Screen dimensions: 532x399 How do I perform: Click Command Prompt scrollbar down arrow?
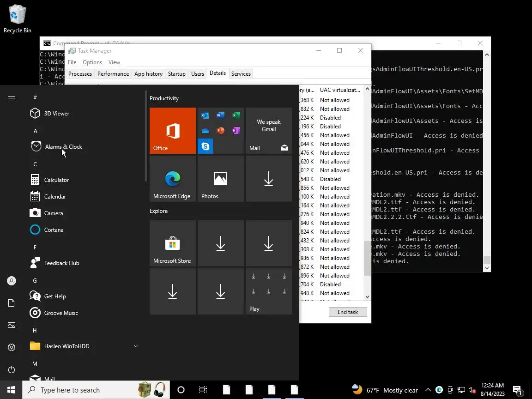click(x=487, y=268)
